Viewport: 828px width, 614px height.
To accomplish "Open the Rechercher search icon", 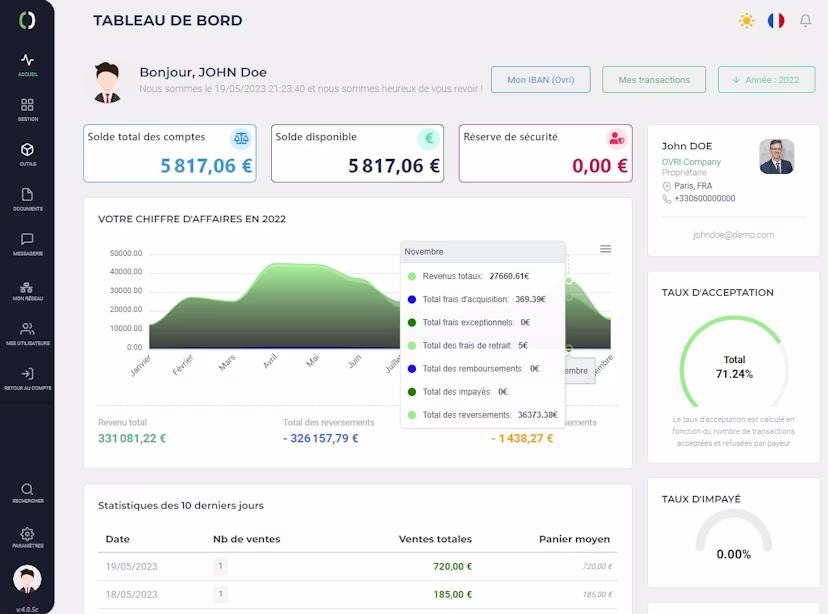I will click(x=27, y=491).
